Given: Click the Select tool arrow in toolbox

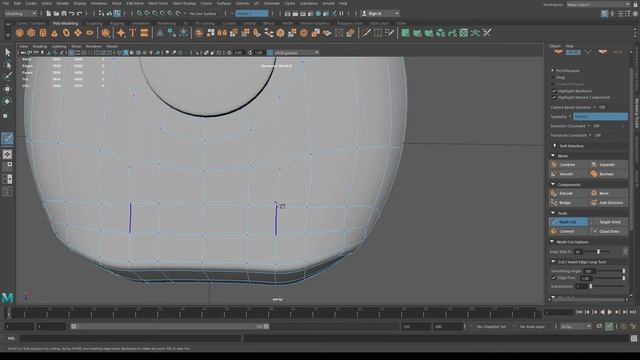Looking at the screenshot, I should [7, 52].
